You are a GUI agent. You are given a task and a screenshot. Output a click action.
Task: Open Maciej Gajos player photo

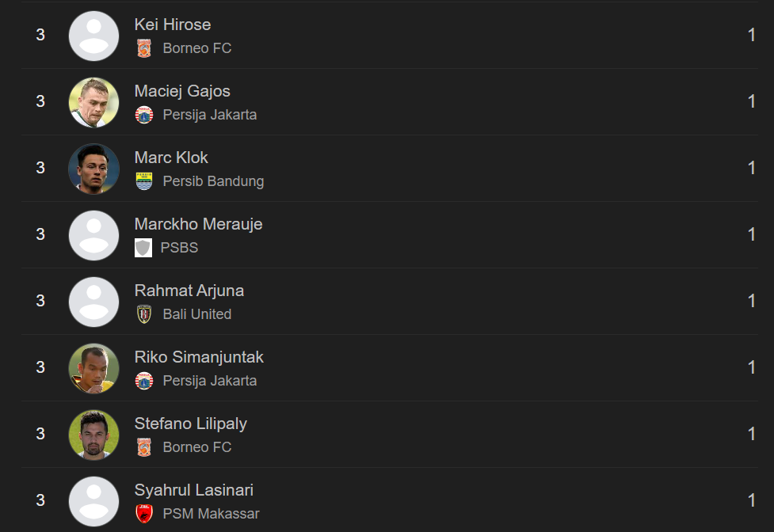coord(93,102)
